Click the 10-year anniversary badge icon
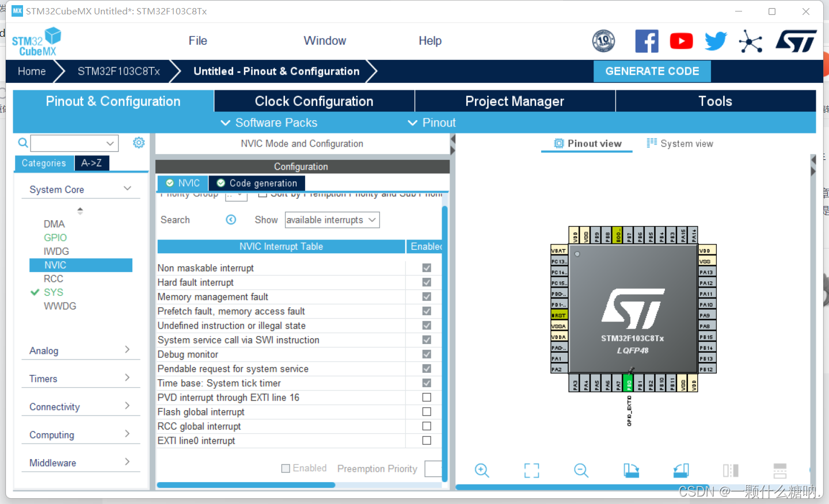 (603, 41)
